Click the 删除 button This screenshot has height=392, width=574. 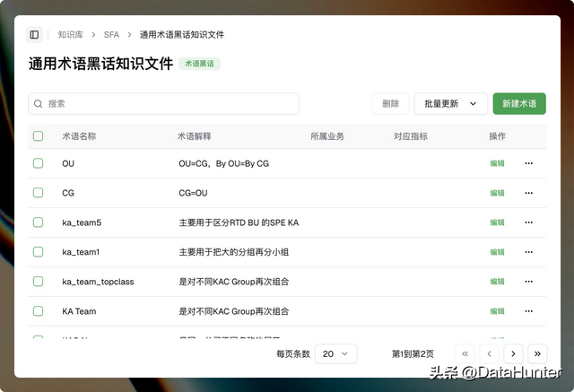[x=391, y=103]
